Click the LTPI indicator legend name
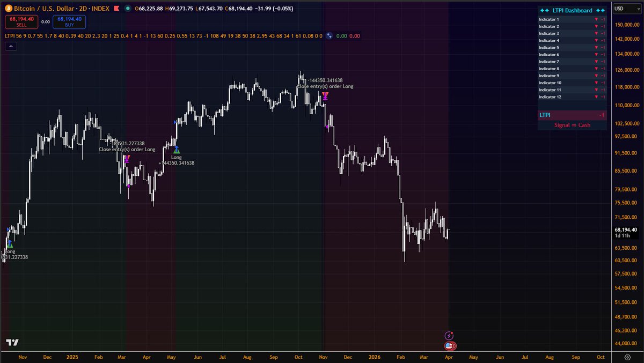This screenshot has width=644, height=363. coord(10,36)
